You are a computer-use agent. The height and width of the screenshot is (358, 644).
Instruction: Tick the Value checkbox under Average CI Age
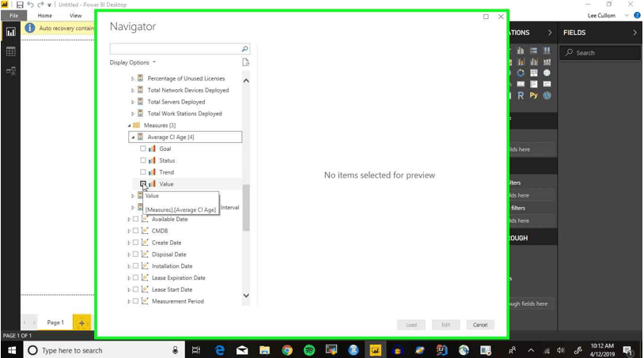tap(143, 183)
